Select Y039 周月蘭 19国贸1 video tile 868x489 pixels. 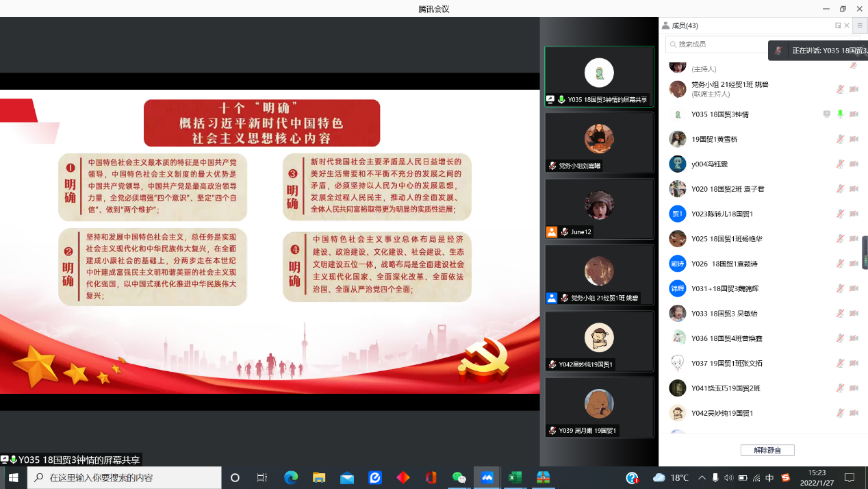[x=599, y=407]
